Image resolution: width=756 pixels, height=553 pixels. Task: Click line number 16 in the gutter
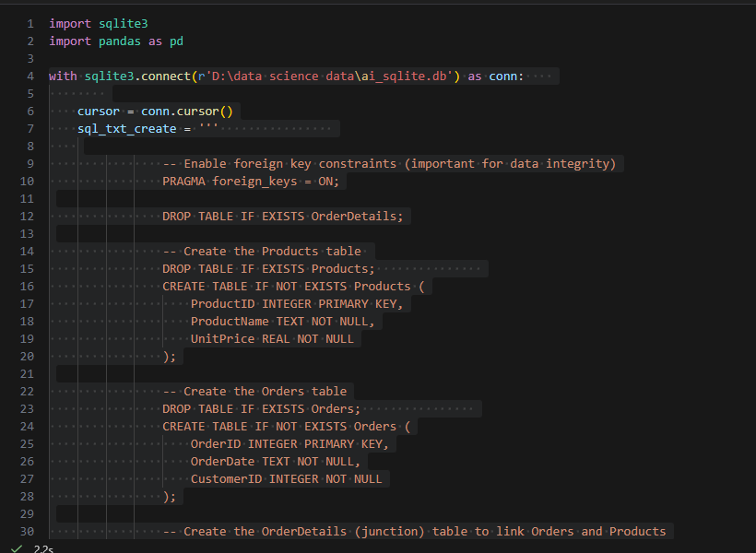[27, 286]
